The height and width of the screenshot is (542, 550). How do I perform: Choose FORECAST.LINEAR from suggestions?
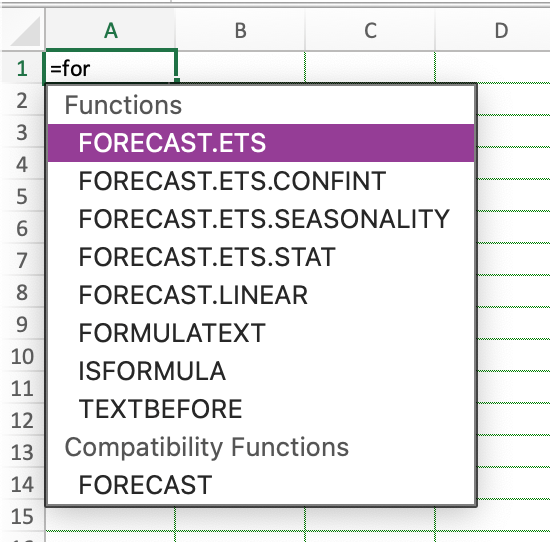[261, 295]
